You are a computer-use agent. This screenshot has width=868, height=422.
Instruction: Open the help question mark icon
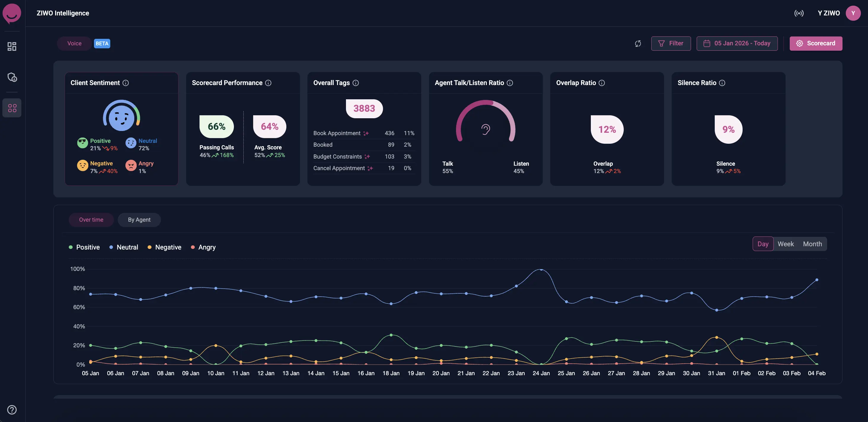click(12, 410)
